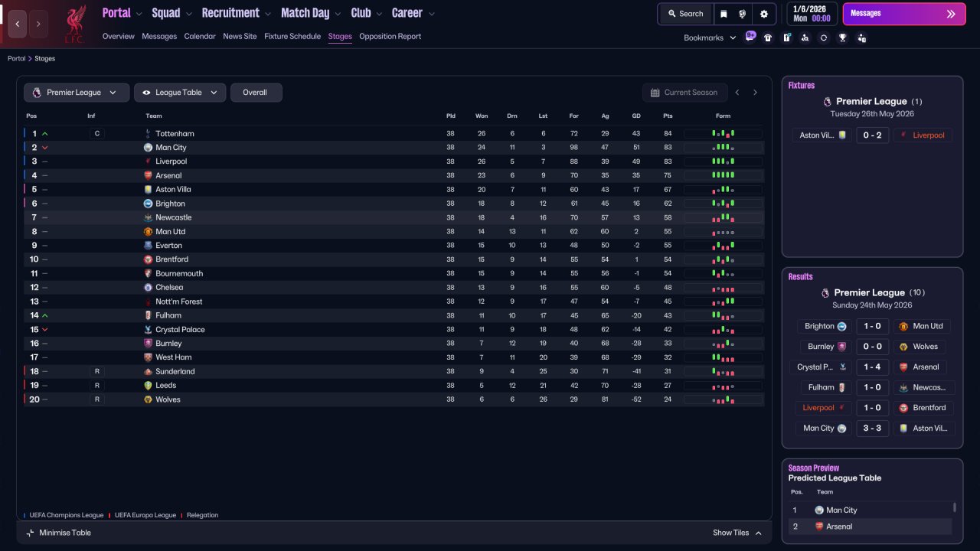Viewport: 980px width, 551px height.
Task: Click Arsenal in the Predicted League Table
Action: click(839, 527)
